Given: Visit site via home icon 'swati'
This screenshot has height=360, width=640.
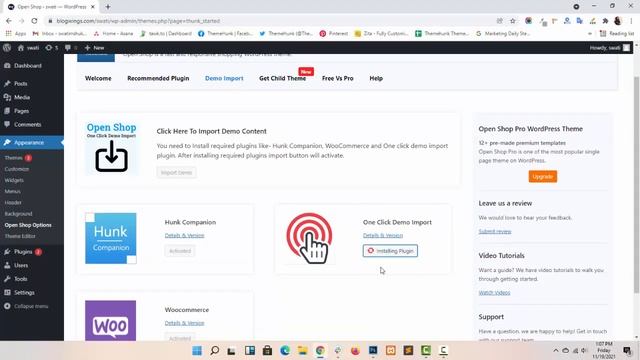Looking at the screenshot, I should coord(28,48).
